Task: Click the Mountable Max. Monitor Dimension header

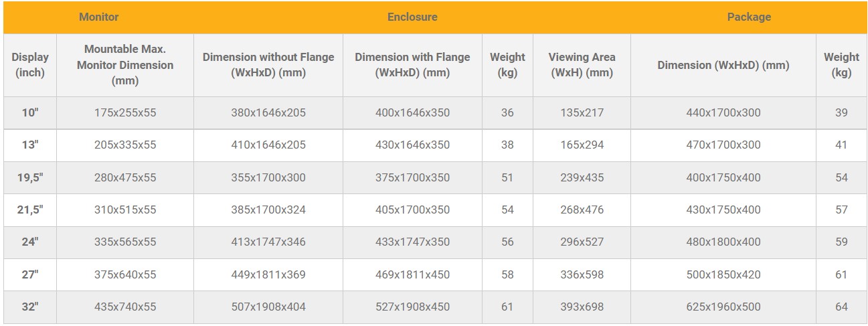Action: point(125,65)
